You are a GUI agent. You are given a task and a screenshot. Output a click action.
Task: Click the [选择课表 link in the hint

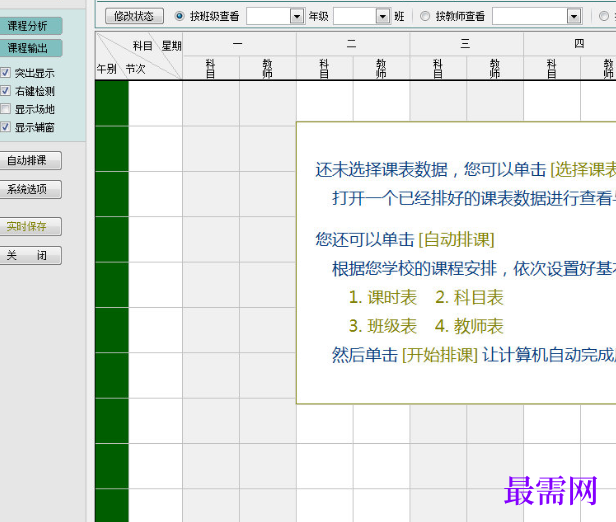point(583,170)
